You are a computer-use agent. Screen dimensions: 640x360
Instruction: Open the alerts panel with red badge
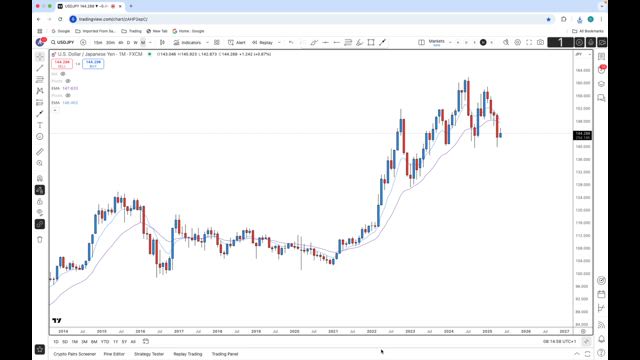601,70
